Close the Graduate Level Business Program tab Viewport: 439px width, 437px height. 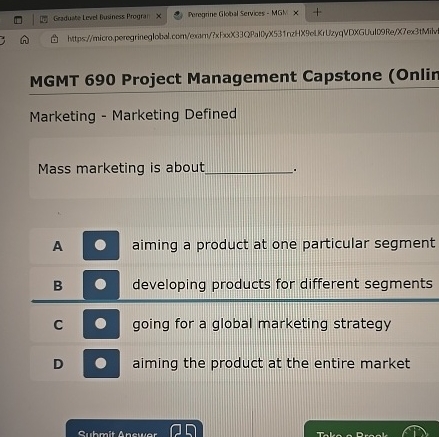point(159,16)
